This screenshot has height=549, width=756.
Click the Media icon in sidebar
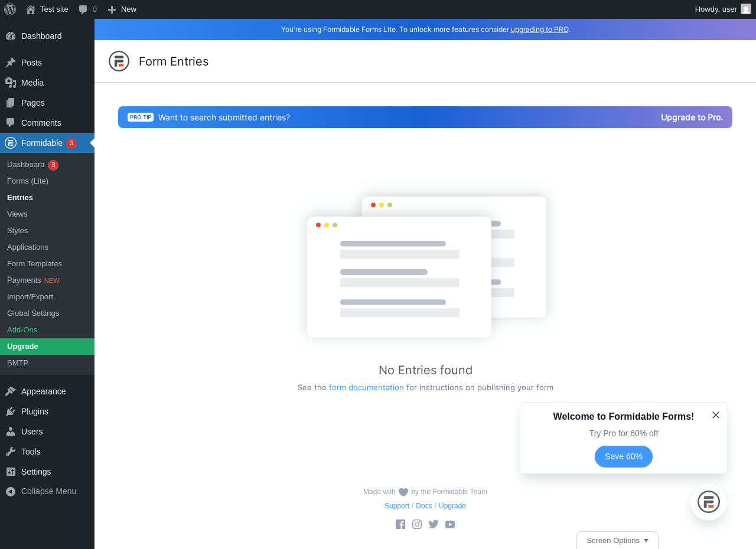tap(11, 83)
